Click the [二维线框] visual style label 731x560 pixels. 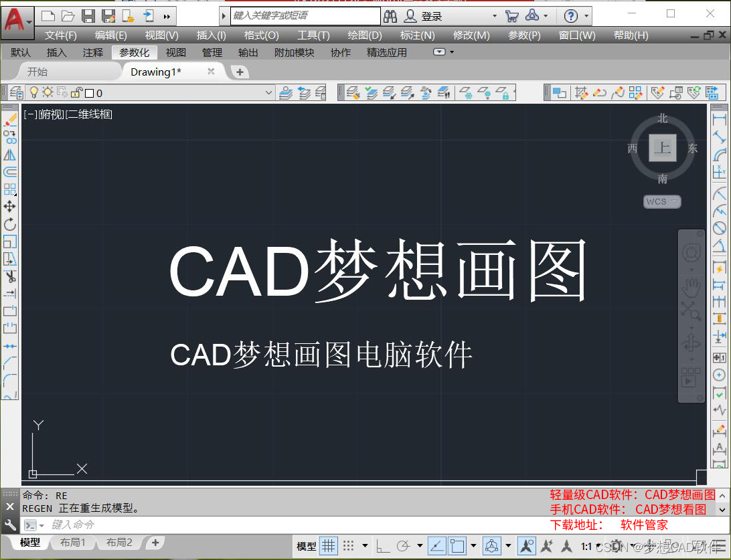click(x=89, y=114)
